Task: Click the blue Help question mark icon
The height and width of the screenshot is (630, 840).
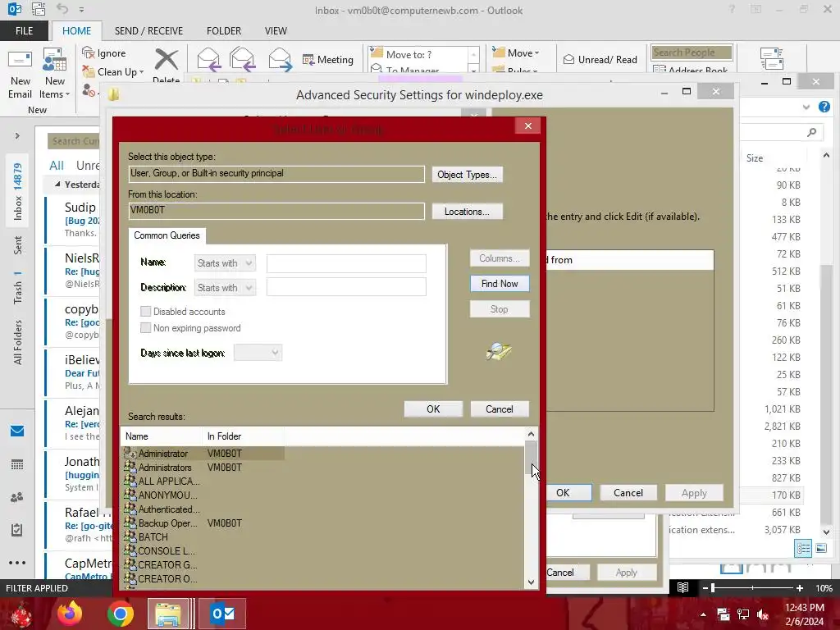Action: pyautogui.click(x=824, y=107)
